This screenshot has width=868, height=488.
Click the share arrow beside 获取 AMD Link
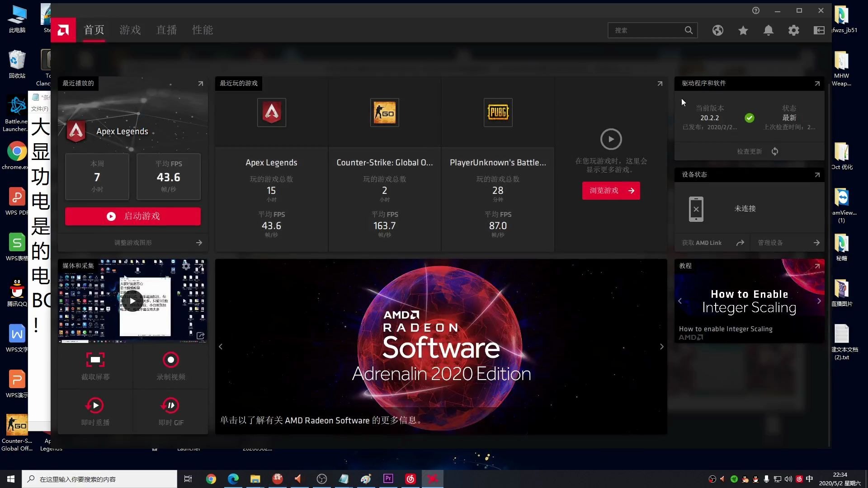pos(740,243)
